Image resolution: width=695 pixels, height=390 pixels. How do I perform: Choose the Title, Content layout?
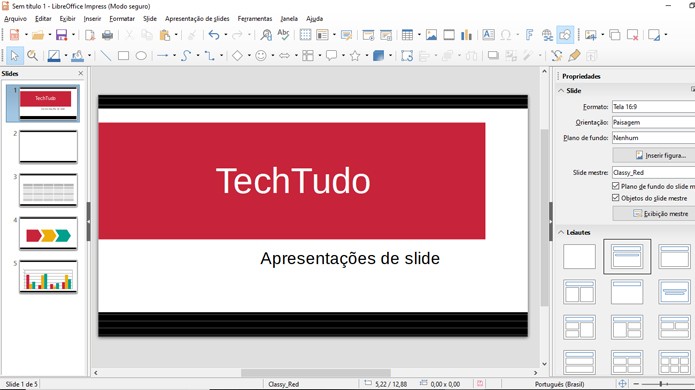click(x=674, y=256)
